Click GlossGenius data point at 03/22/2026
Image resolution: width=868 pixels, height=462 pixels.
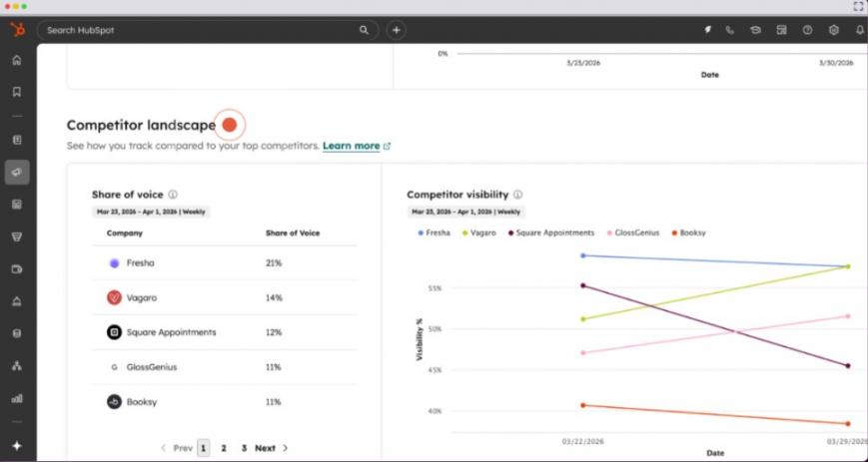pyautogui.click(x=583, y=353)
